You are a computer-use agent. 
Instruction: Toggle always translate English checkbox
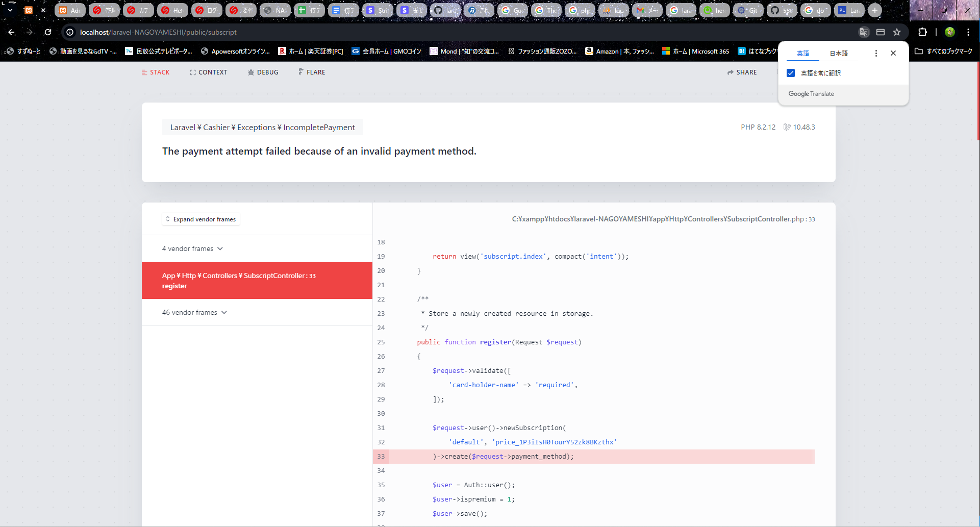click(x=791, y=73)
